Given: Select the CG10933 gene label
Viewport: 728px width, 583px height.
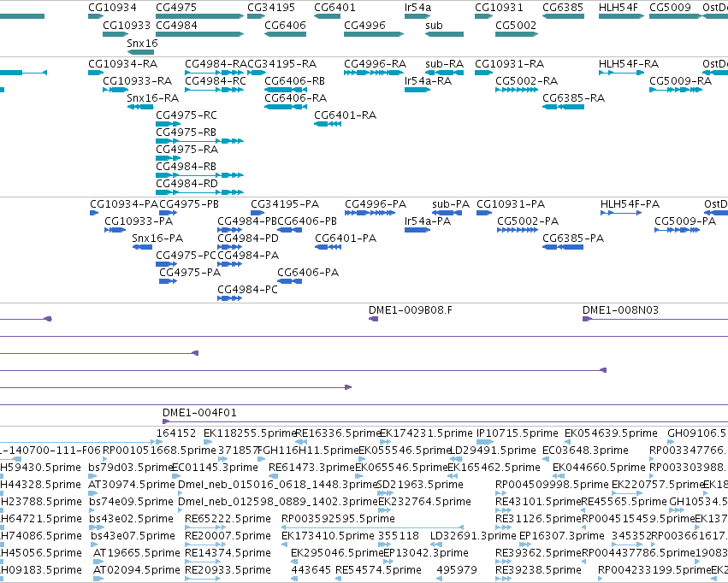Looking at the screenshot, I should (127, 26).
